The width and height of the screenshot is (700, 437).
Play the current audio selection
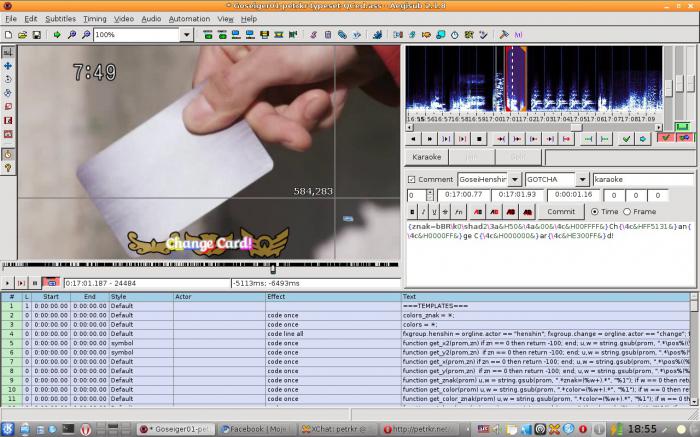pyautogui.click(x=446, y=139)
